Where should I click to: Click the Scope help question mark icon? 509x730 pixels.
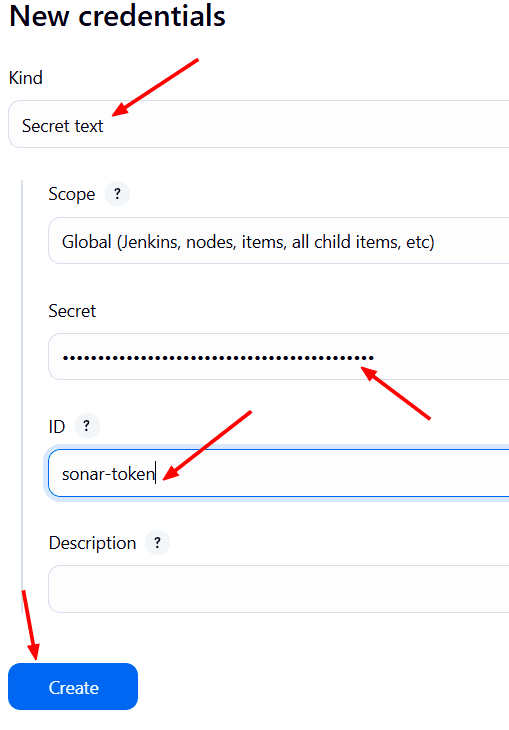[117, 194]
